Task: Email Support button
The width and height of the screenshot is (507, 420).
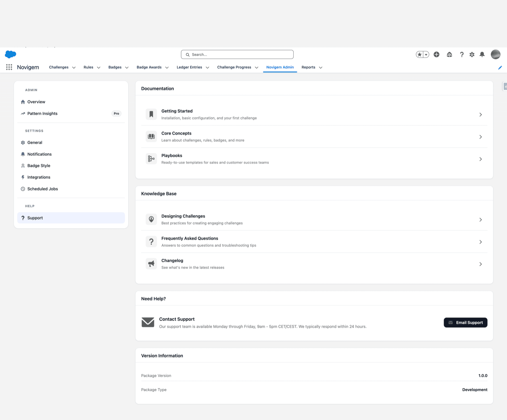Action: (465, 323)
